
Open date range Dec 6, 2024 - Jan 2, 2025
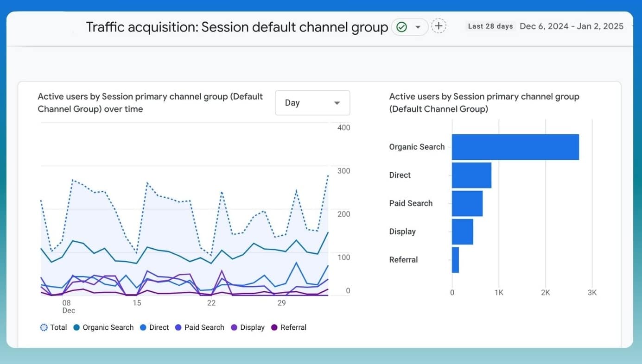(x=572, y=26)
